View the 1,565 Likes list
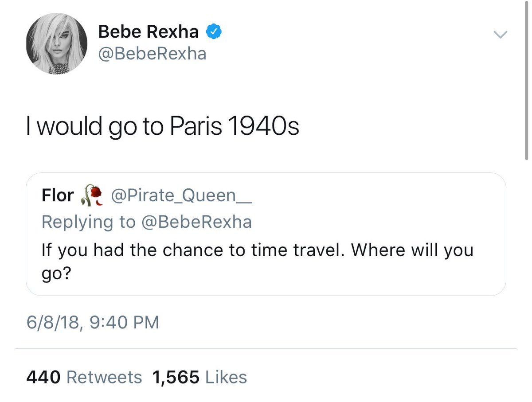 coord(199,377)
